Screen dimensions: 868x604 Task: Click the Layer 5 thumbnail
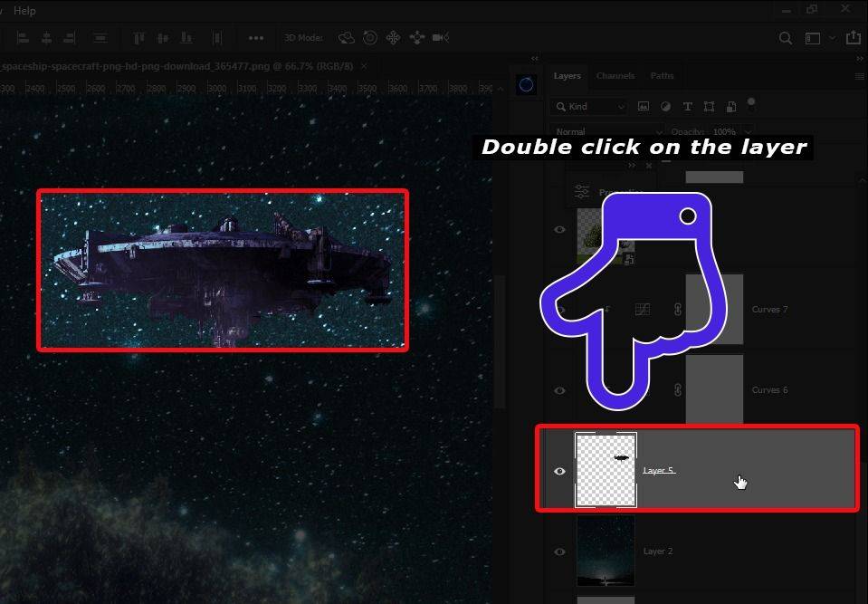(x=606, y=470)
